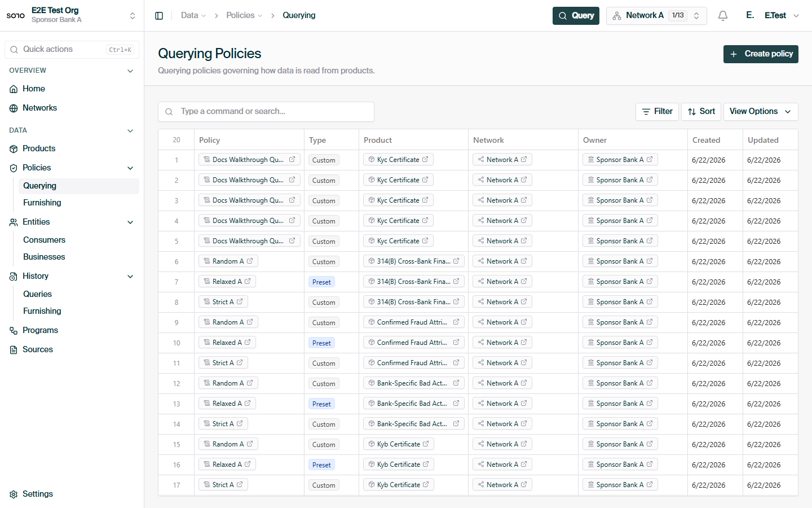
Task: Toggle the sidebar panel icon
Action: [159, 16]
